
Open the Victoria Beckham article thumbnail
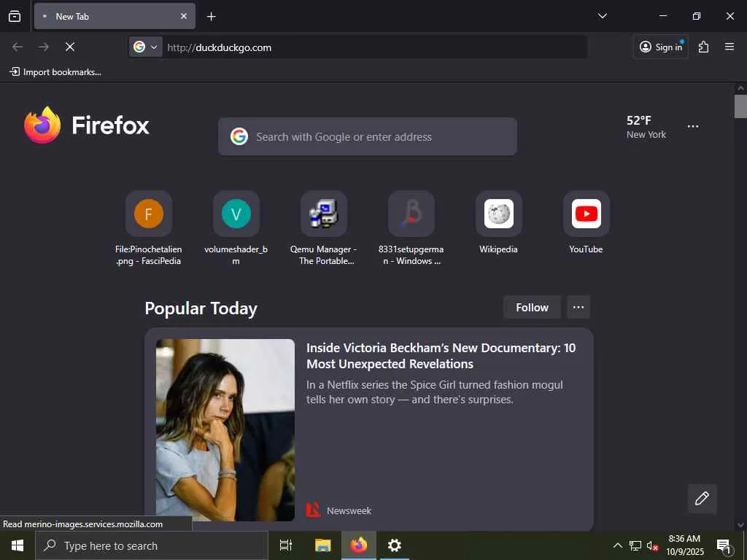(x=225, y=429)
